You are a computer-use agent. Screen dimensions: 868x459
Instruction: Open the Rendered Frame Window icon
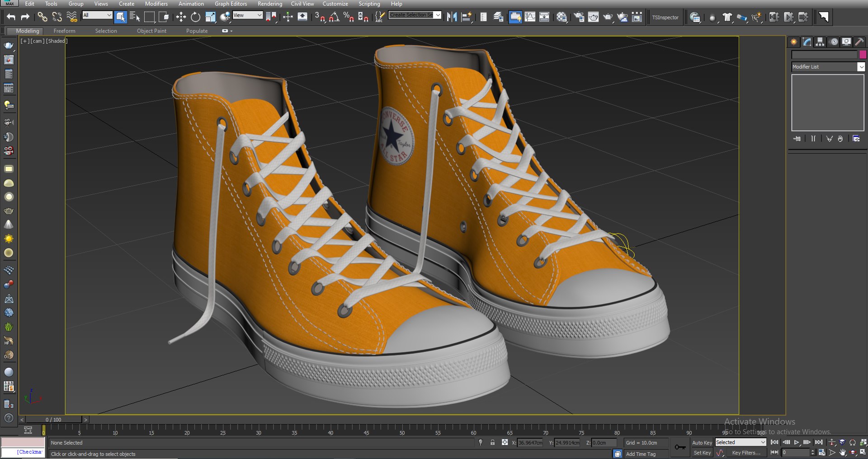[594, 17]
